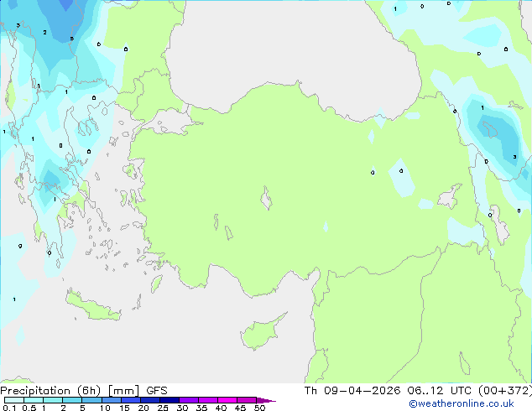This screenshot has height=411, width=532.
Task: Click the 'Precipitation (6h)' title text
Action: pos(50,391)
